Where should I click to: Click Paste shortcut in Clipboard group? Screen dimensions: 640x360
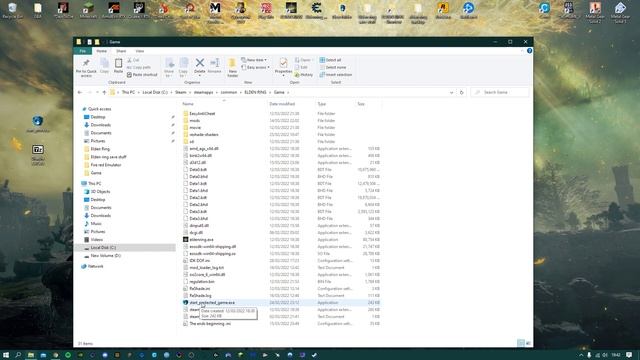142,75
